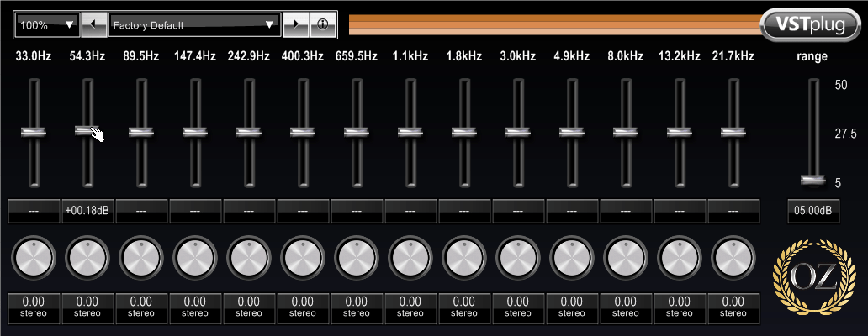The width and height of the screenshot is (868, 336).
Task: Click the range slider handle
Action: click(813, 179)
